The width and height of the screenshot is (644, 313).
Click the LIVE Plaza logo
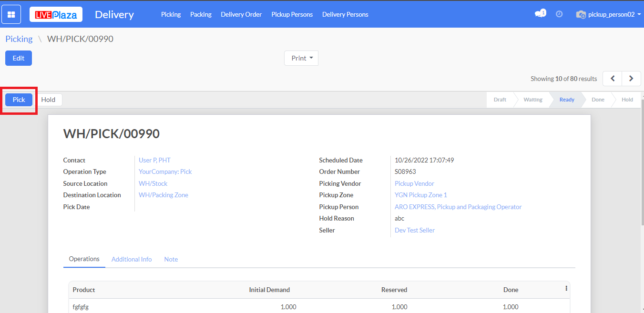click(x=56, y=14)
